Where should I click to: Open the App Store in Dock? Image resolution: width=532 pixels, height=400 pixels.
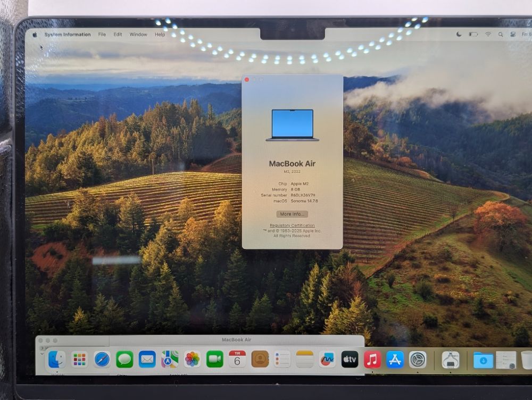coord(395,359)
